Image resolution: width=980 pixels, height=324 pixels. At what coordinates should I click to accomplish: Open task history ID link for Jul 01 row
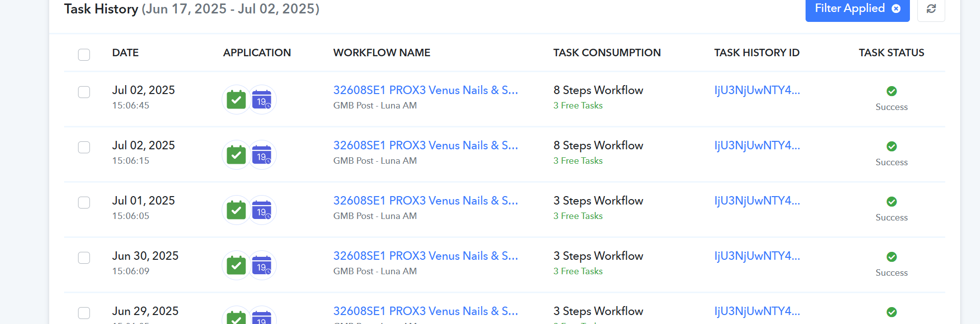click(757, 201)
